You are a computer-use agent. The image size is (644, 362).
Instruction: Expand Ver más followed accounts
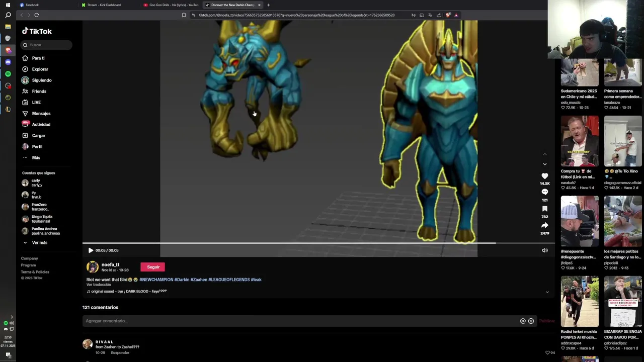click(35, 242)
